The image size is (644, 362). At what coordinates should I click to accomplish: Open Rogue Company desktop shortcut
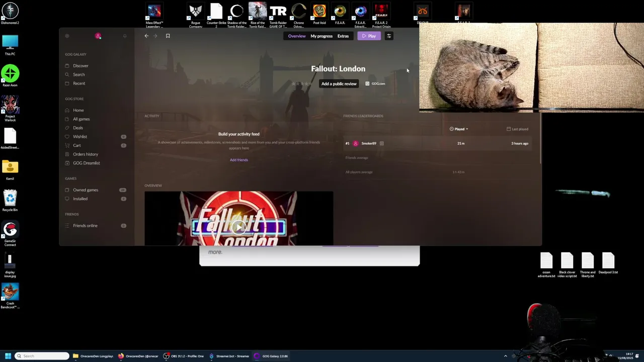tap(196, 15)
